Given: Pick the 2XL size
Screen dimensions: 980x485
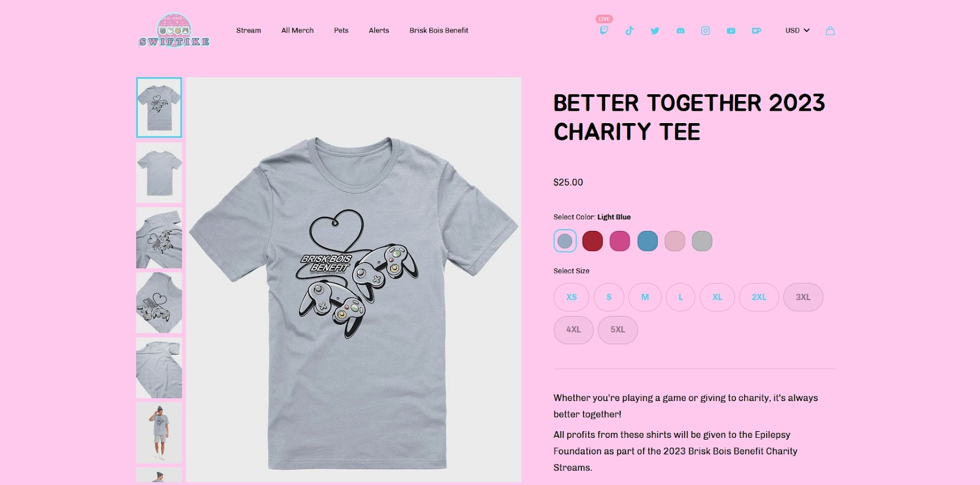Looking at the screenshot, I should (x=759, y=297).
